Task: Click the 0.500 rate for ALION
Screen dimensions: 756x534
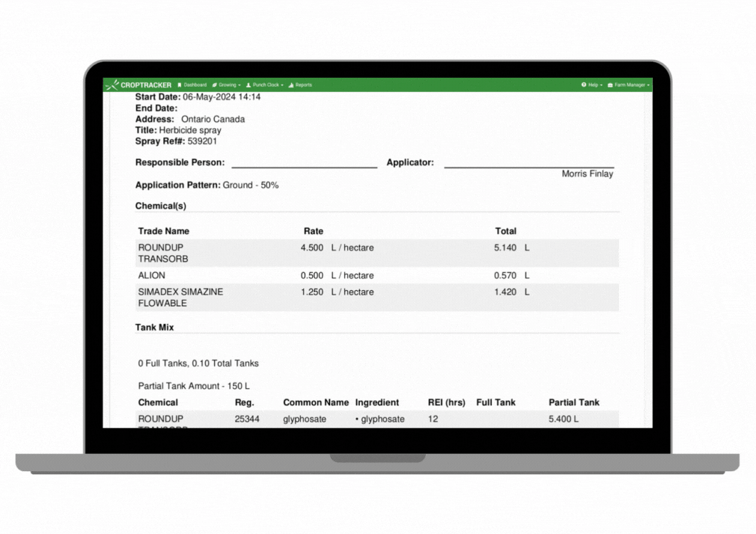Action: (312, 276)
